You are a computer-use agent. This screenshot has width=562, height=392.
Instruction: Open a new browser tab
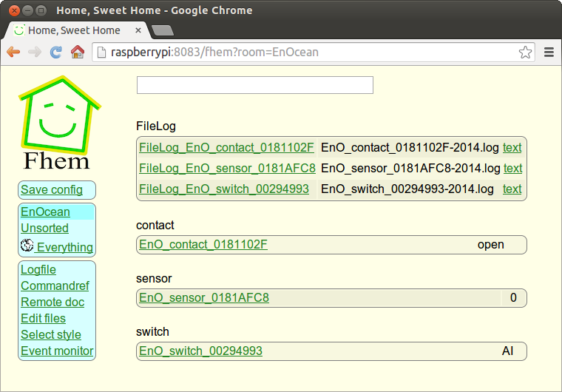(x=162, y=30)
